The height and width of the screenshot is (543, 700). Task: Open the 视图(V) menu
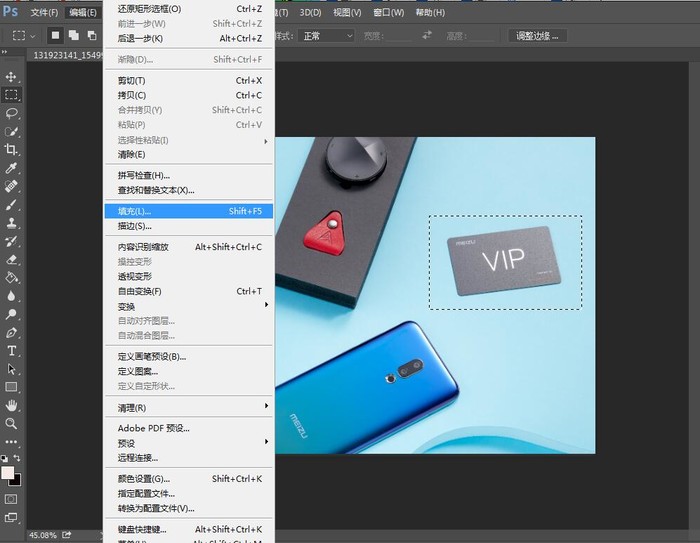coord(347,13)
